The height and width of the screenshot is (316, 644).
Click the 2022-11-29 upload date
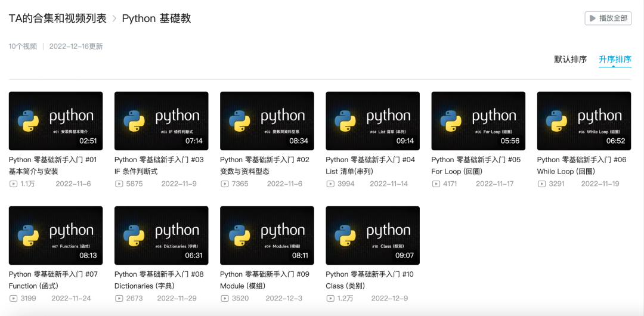tap(177, 298)
